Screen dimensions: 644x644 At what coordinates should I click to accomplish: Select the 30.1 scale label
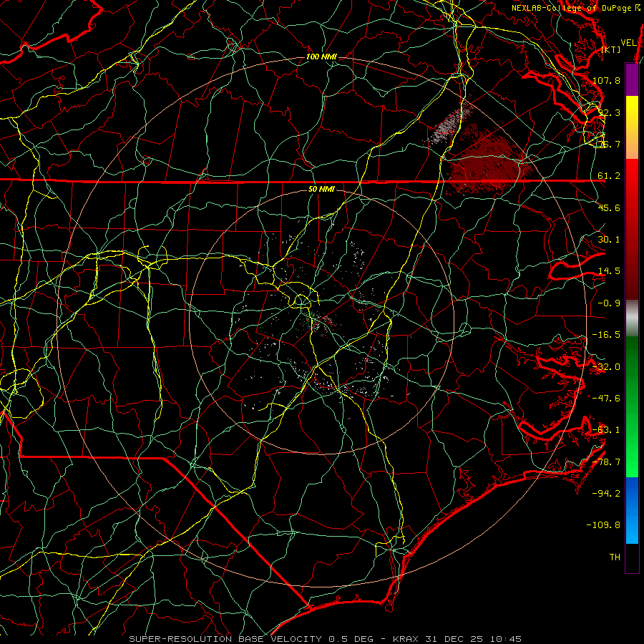point(609,240)
